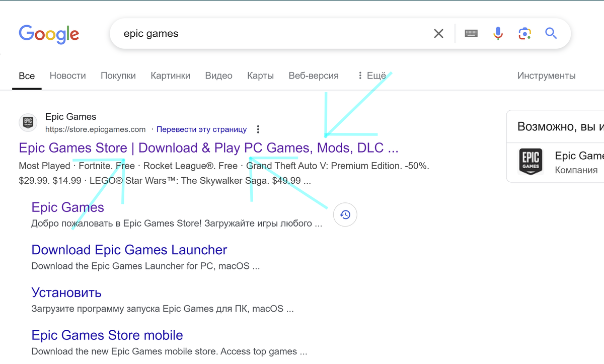Viewport: 604px width, 364px height.
Task: Click the Google logo
Action: (x=49, y=34)
